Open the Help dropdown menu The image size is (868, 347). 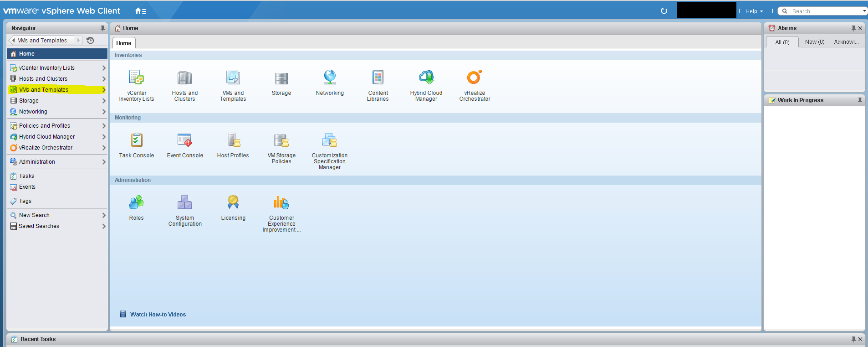(754, 11)
